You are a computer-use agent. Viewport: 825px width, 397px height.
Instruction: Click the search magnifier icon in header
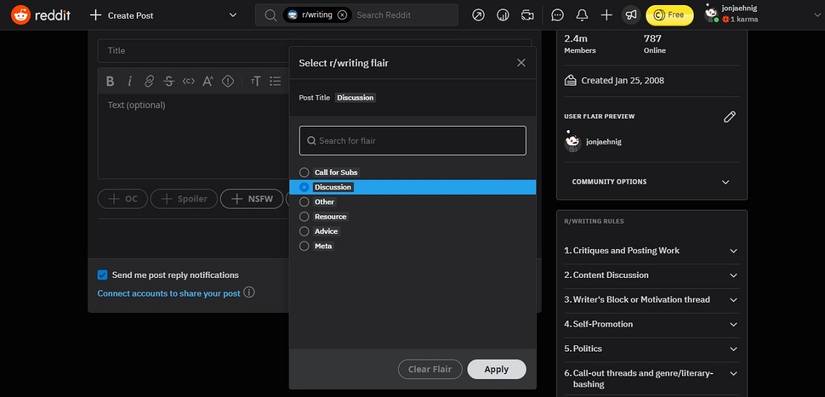[x=270, y=15]
